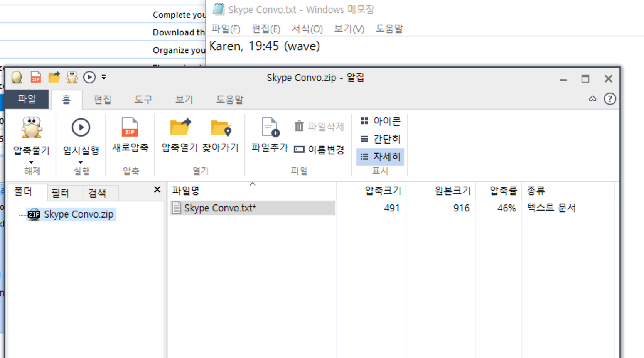Select the Skype Convo.txt* file row

point(253,208)
